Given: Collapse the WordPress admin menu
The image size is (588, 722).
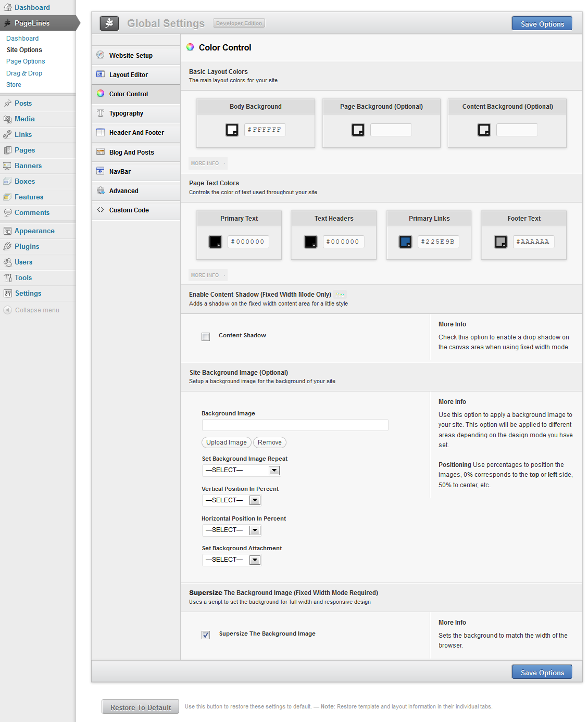Looking at the screenshot, I should tap(31, 310).
